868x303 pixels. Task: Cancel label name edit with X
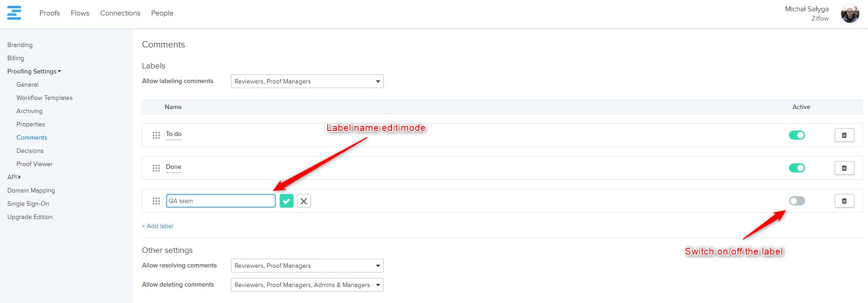point(304,201)
